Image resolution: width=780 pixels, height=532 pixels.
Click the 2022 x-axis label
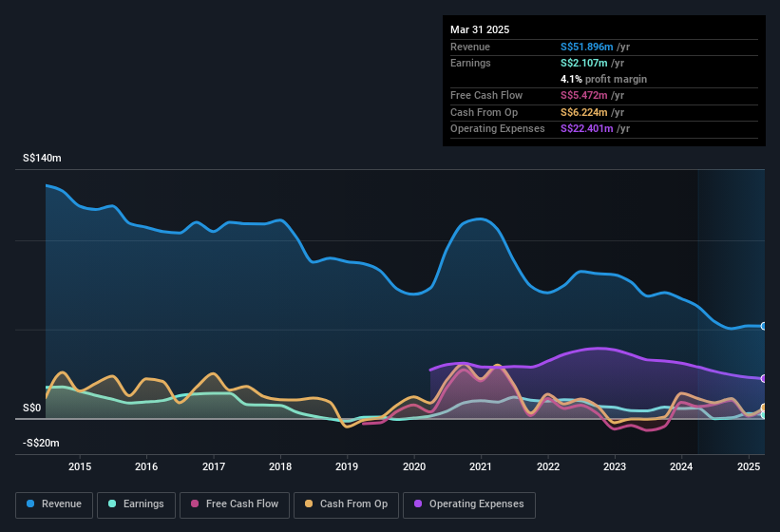(547, 466)
